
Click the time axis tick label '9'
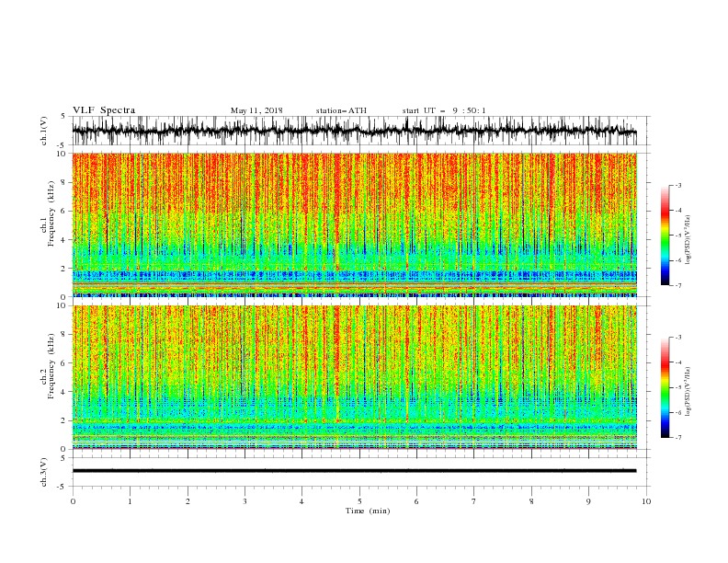click(x=588, y=501)
